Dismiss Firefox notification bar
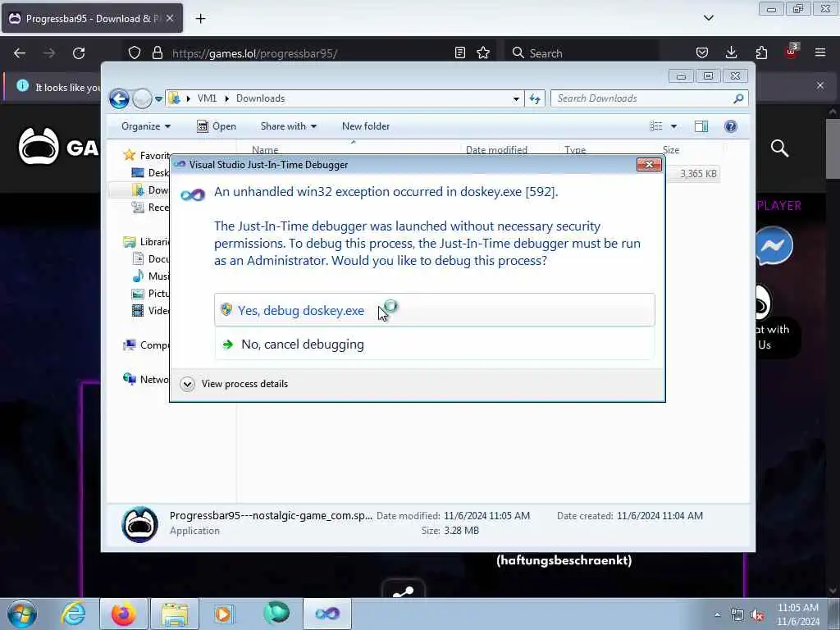 click(x=820, y=85)
